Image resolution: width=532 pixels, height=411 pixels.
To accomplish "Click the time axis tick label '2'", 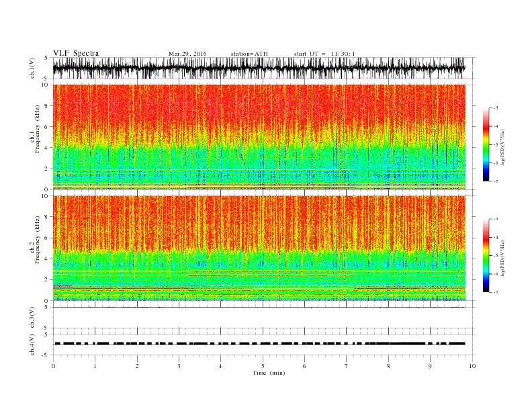I will click(137, 366).
